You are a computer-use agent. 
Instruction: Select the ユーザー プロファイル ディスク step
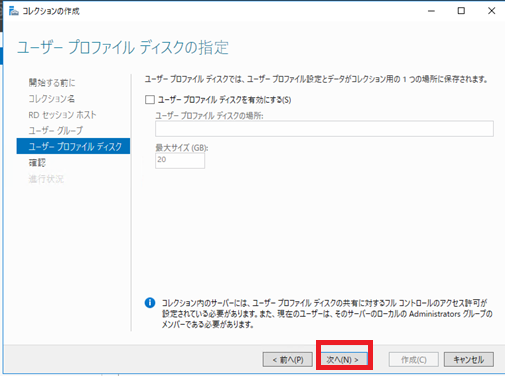73,146
